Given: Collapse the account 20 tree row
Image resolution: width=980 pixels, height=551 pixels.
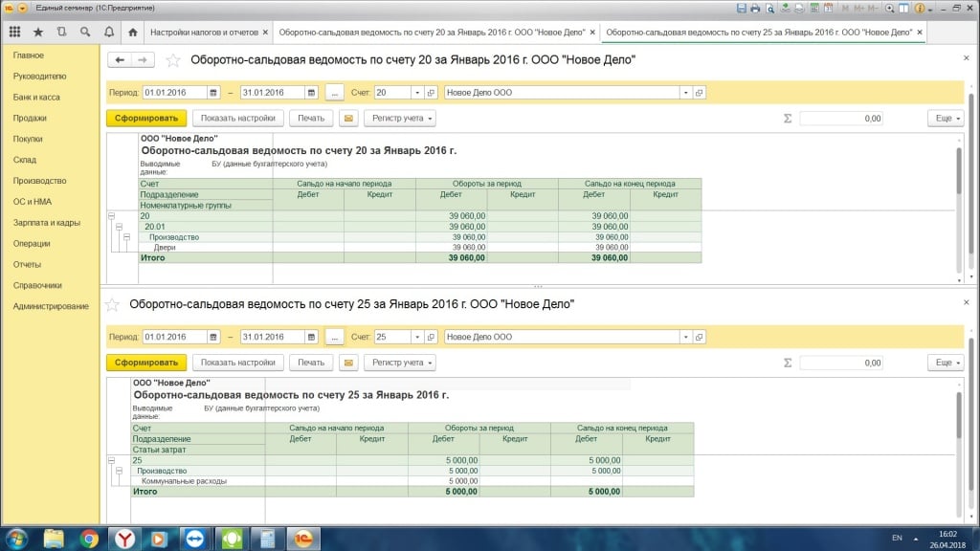Looking at the screenshot, I should pos(111,216).
